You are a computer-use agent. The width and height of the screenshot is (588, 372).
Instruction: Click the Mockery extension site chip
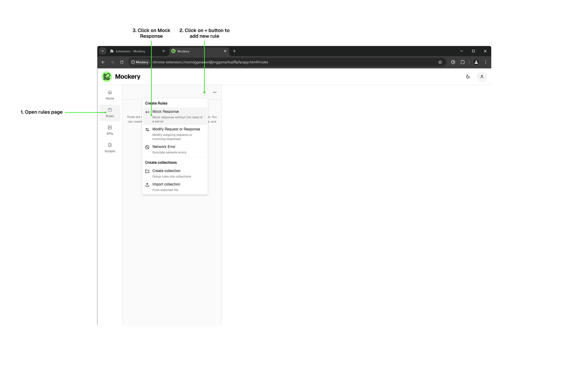pos(140,62)
